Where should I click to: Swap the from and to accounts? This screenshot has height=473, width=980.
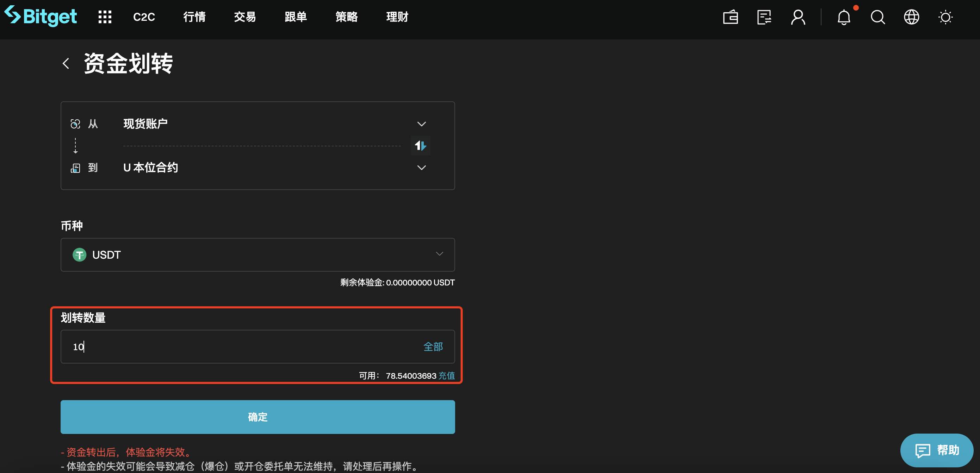pyautogui.click(x=420, y=145)
